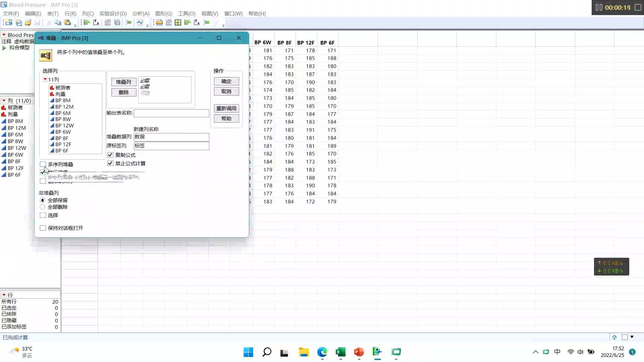Click the Distribution toolbar icon
The height and width of the screenshot is (362, 644).
(87, 22)
